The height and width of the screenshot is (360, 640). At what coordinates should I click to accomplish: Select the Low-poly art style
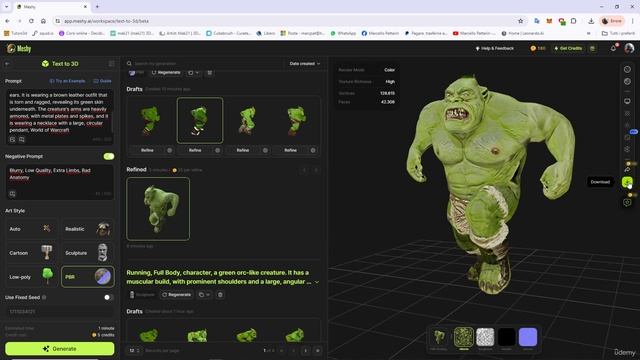[x=32, y=277]
